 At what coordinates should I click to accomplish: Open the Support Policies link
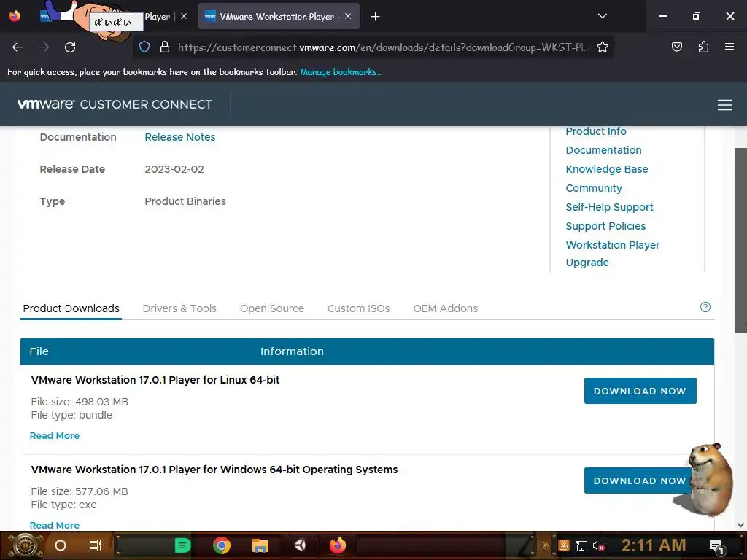click(605, 226)
